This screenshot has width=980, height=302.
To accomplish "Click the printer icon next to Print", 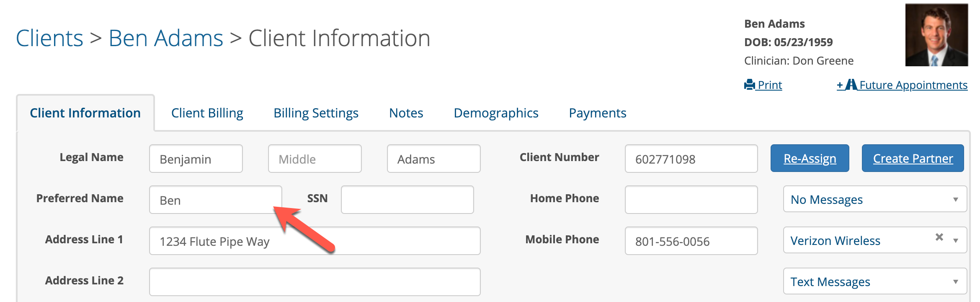I will click(x=749, y=85).
